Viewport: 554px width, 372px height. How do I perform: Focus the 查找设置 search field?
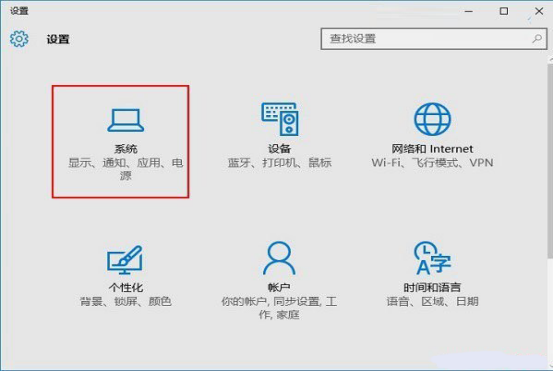coord(434,39)
